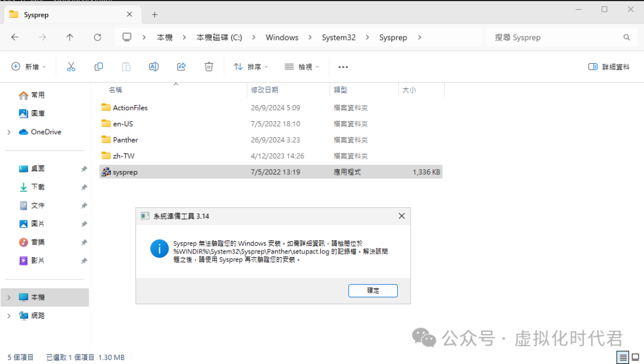
Task: Unpin 桌面 using its pin icon
Action: tap(84, 169)
